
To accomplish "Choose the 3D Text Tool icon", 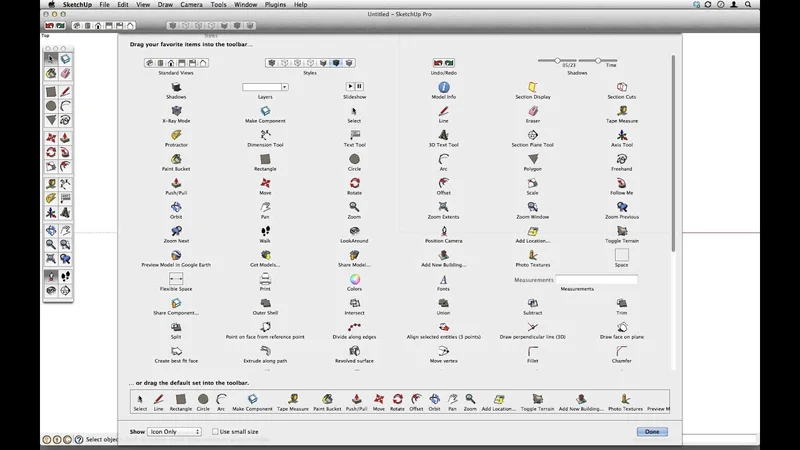I will point(443,135).
